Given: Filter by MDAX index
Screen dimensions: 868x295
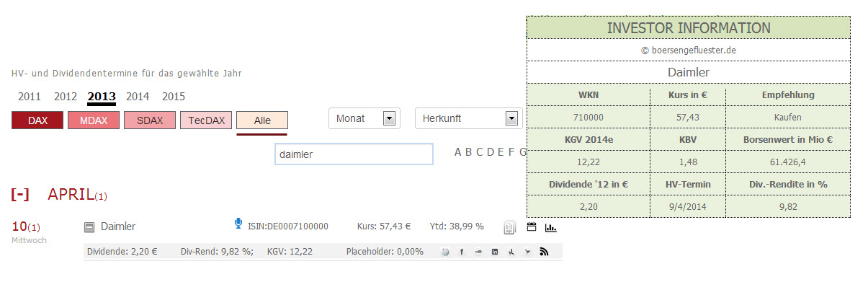Looking at the screenshot, I should [x=94, y=120].
